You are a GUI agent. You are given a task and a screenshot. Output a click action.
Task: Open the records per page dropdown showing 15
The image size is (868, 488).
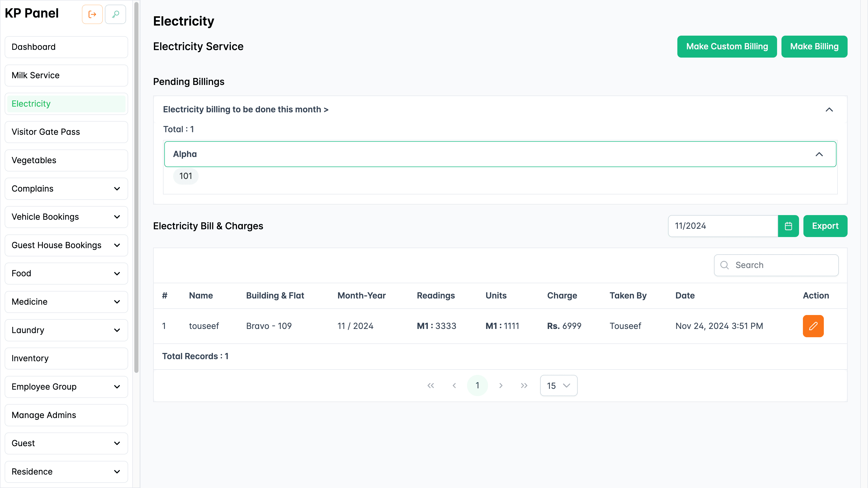pos(558,385)
